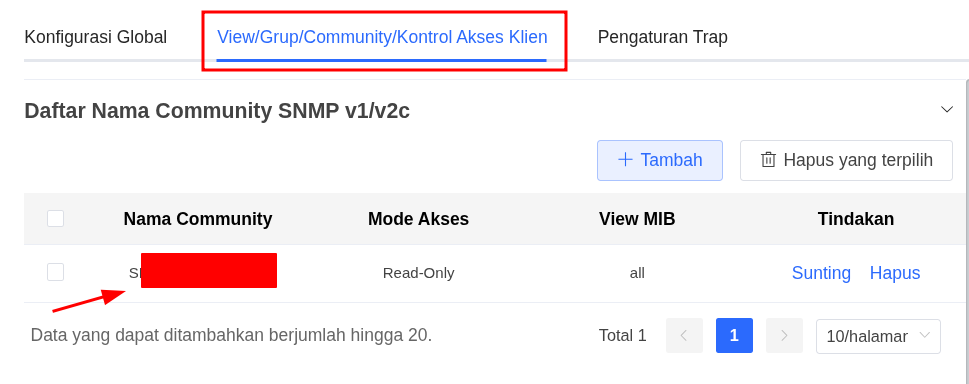This screenshot has width=969, height=384.
Task: Click the plus icon on Tambah
Action: click(625, 160)
